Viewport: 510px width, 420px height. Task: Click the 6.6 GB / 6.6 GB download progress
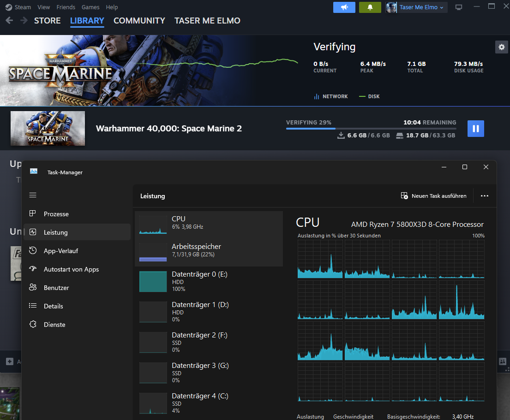click(363, 136)
